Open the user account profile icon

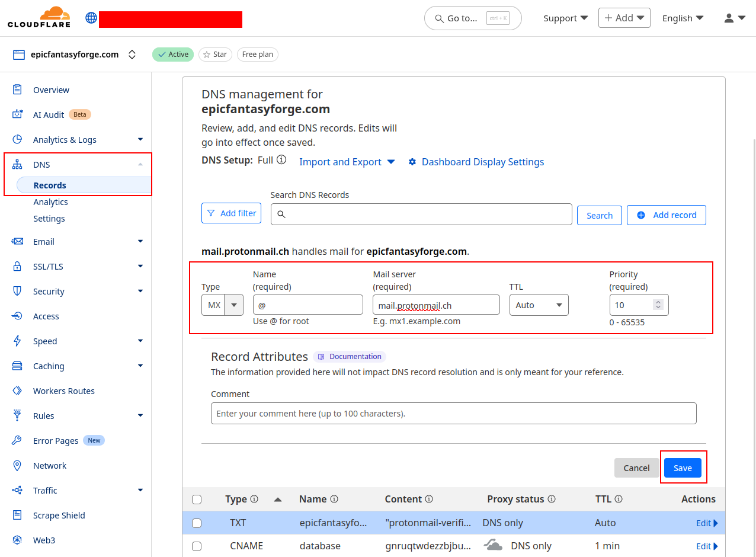[x=729, y=18]
